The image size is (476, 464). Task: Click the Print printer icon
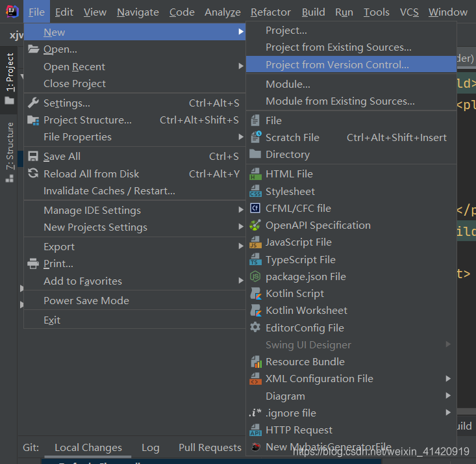click(x=33, y=263)
